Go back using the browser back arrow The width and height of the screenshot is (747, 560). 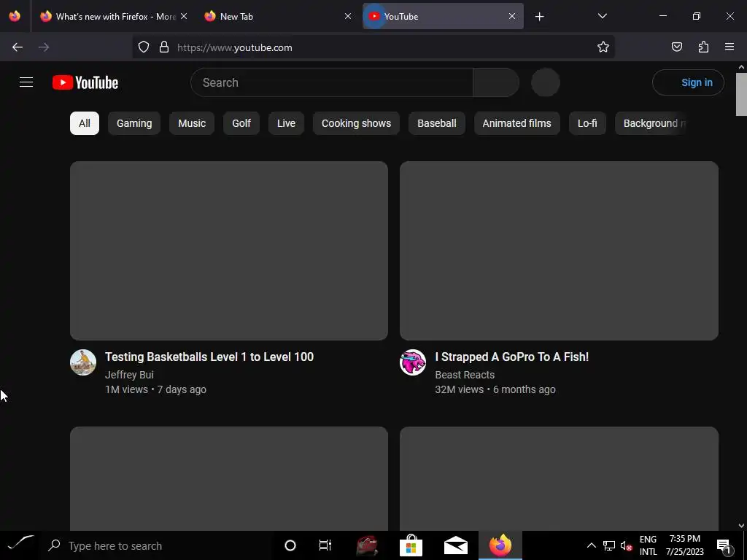click(18, 47)
